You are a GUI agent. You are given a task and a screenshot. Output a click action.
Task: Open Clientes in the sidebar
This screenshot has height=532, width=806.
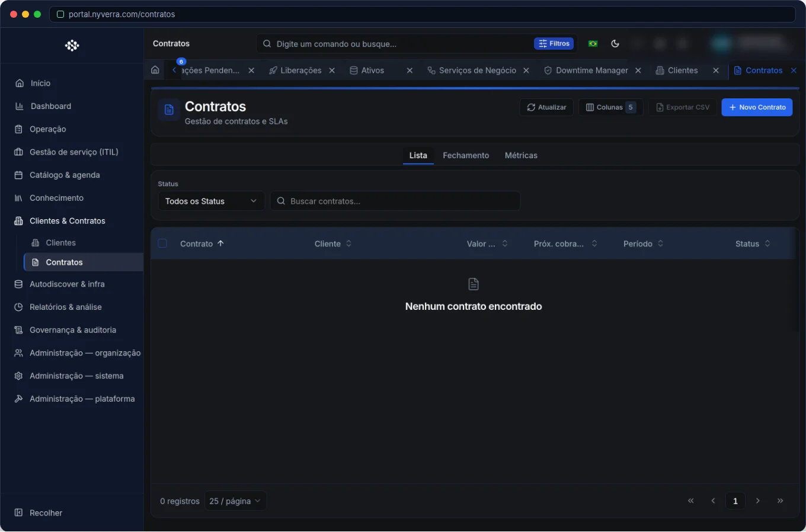[60, 243]
